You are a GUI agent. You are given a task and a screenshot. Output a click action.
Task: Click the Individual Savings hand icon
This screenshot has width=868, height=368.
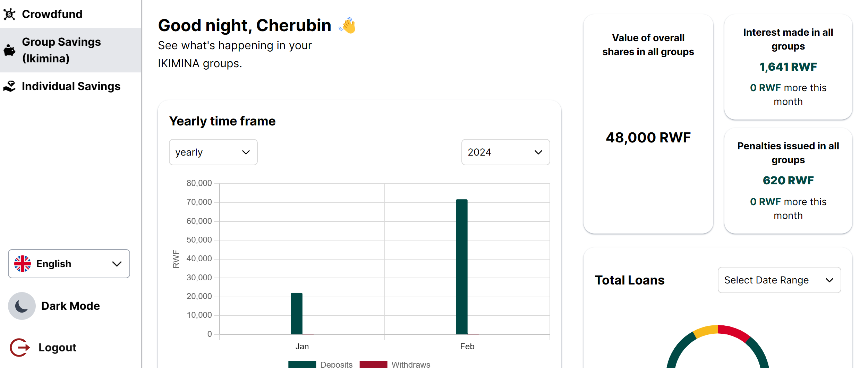pyautogui.click(x=9, y=86)
